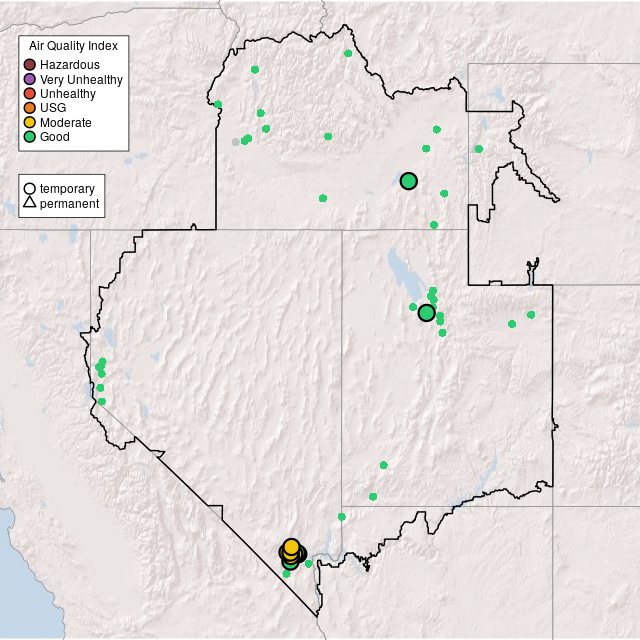Click the 'permanent' legend label

[x=69, y=204]
